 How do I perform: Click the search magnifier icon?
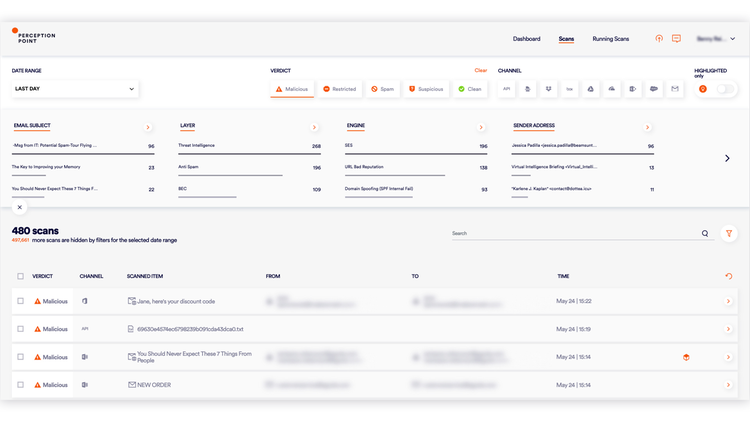pyautogui.click(x=705, y=234)
